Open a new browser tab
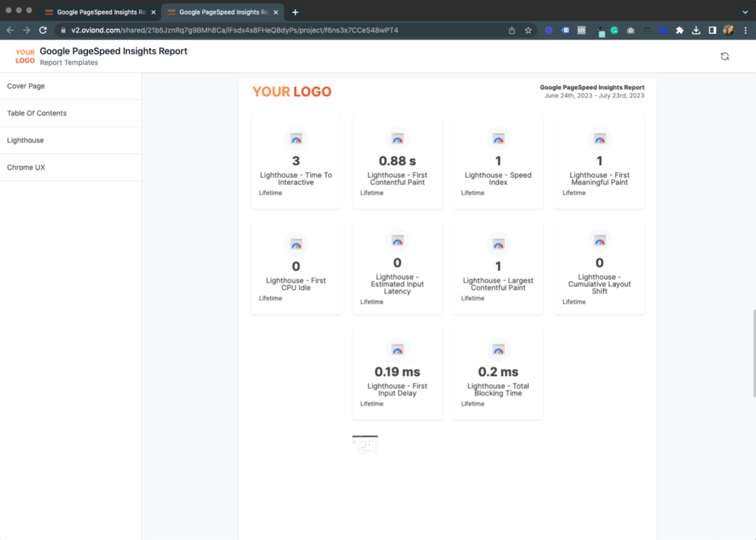This screenshot has width=756, height=540. point(295,12)
